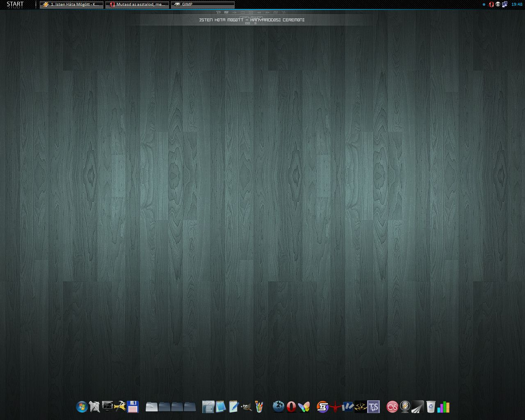Launch the red Last.fm dock icon

(x=393, y=407)
